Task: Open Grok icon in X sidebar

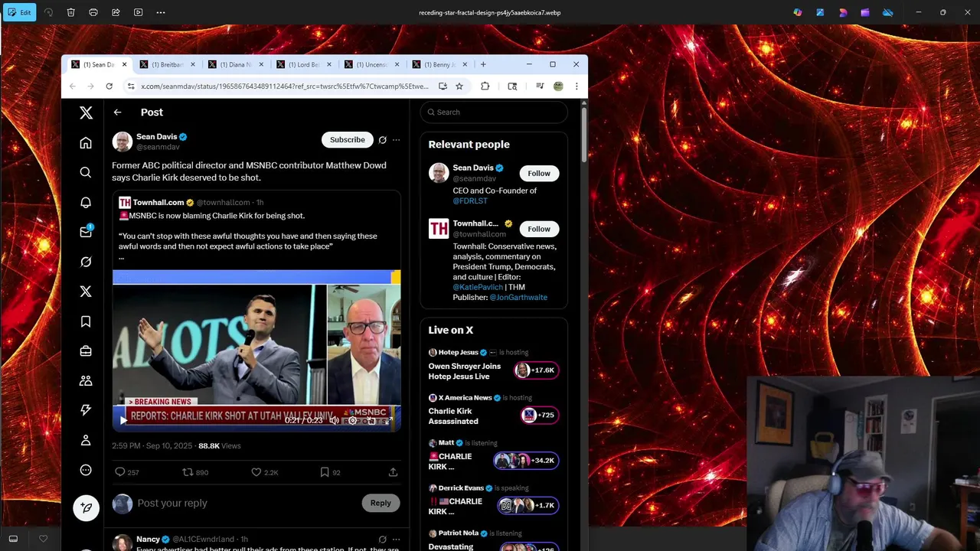Action: point(86,262)
